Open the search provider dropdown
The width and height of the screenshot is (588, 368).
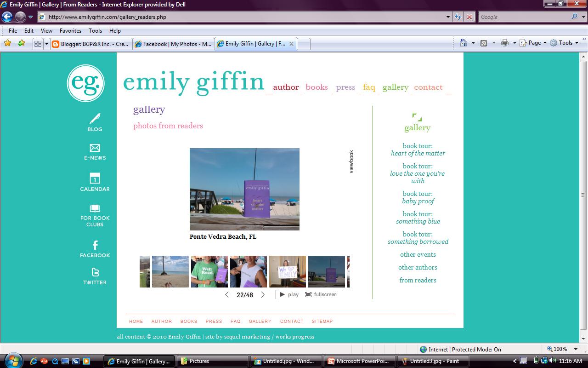point(582,17)
